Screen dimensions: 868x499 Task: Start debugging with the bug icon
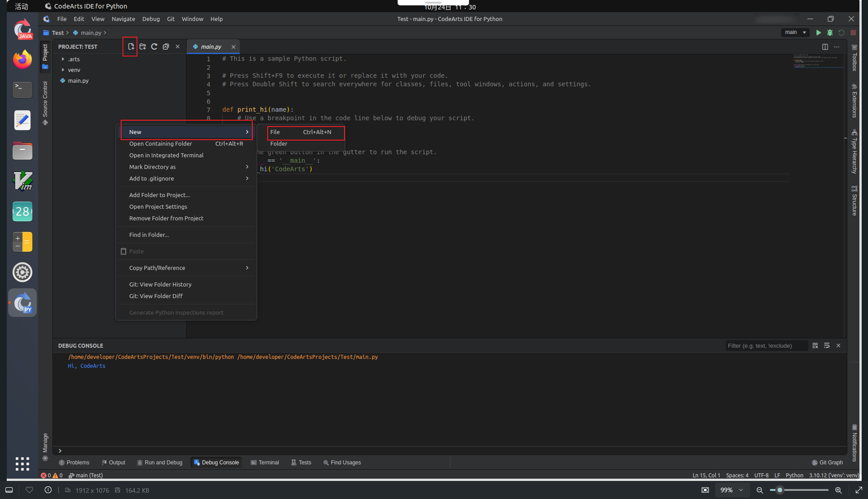[830, 33]
